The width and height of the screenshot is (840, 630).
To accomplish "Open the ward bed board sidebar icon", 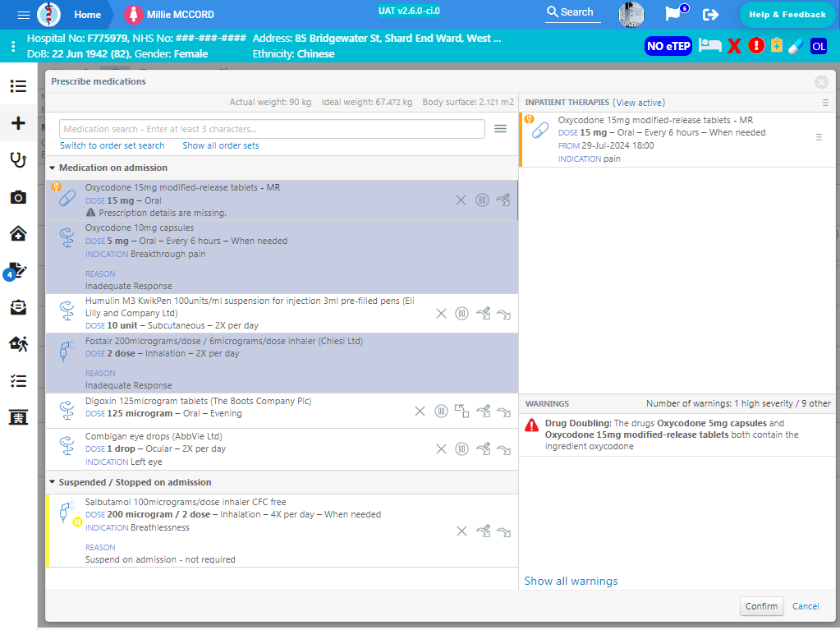I will pyautogui.click(x=18, y=417).
